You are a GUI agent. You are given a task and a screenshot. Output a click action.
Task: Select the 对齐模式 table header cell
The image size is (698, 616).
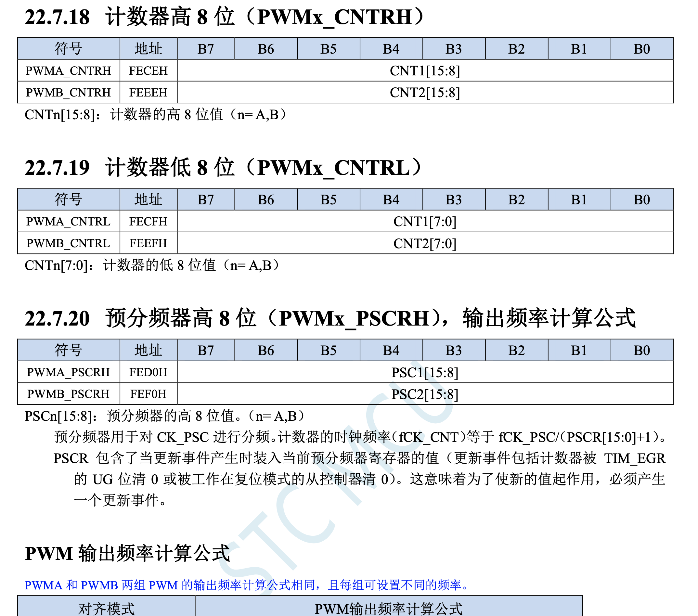click(107, 606)
